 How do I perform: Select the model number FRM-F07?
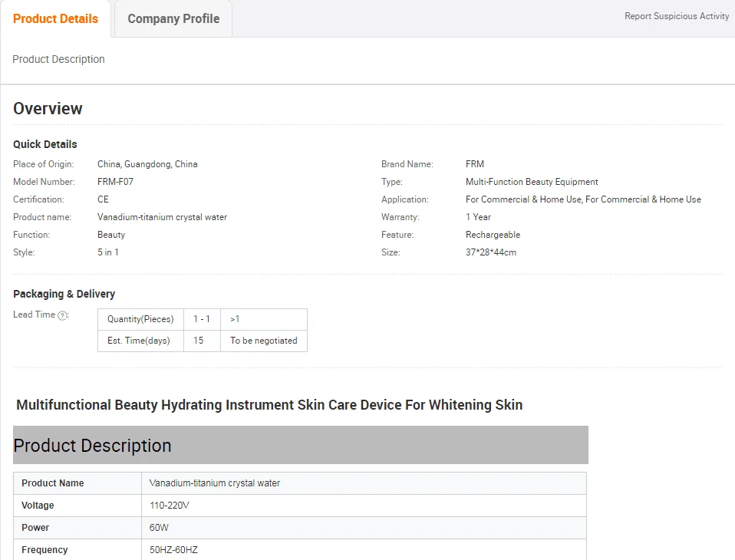[115, 181]
